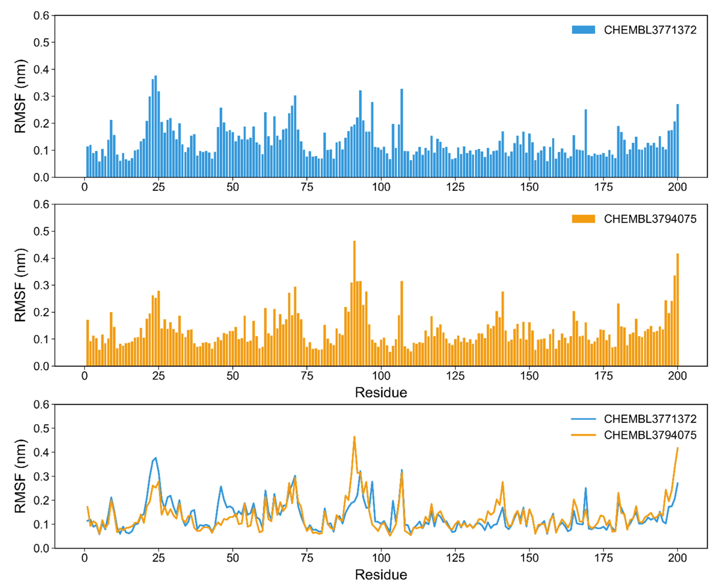Click the 25 x-axis tick label of middle chart

tap(158, 376)
